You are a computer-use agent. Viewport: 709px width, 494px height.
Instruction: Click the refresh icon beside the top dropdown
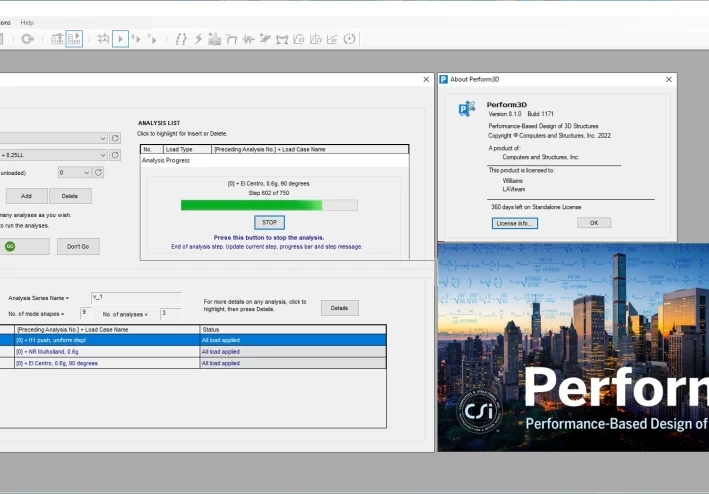point(115,138)
